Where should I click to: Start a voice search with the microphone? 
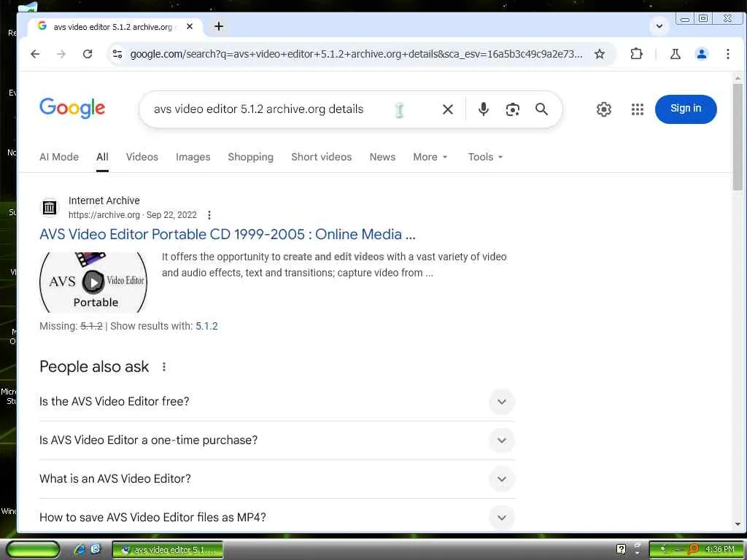pos(483,109)
